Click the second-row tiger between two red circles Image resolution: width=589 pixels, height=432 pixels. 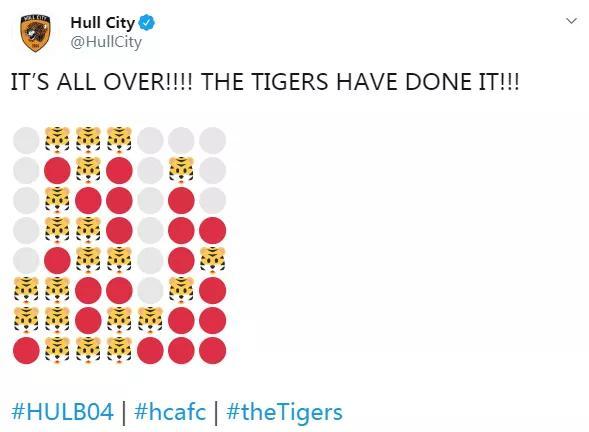(x=88, y=171)
